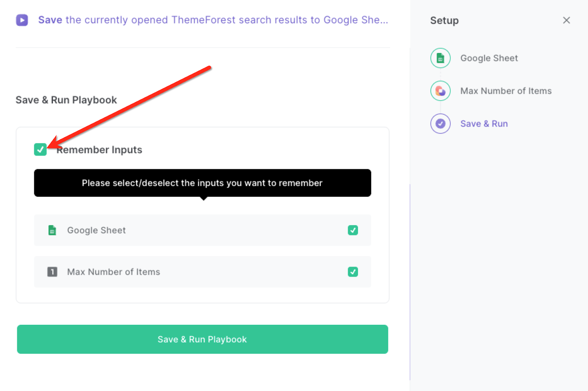Close the Setup panel with the X icon
588x391 pixels.
point(566,20)
